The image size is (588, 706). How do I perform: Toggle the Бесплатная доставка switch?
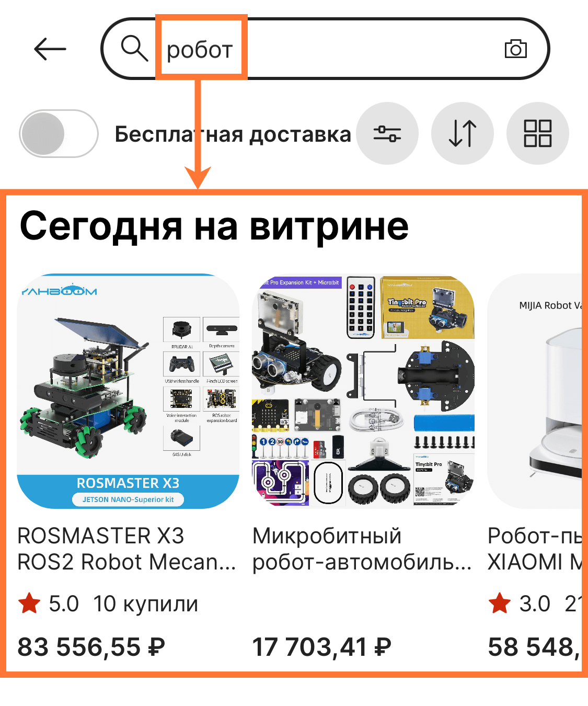59,133
